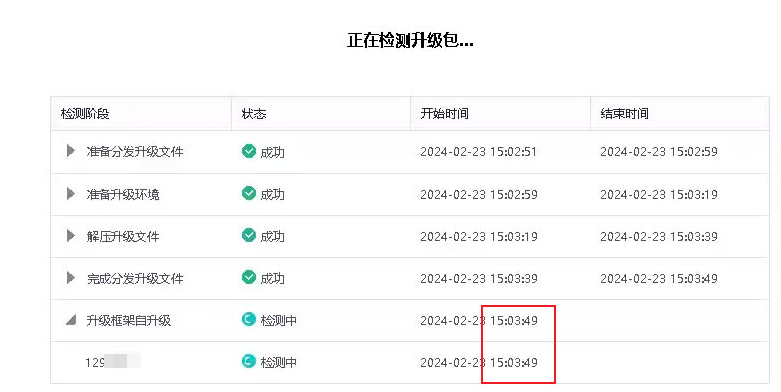This screenshot has width=781, height=392.
Task: Expand the 完成分发升级文件 stage
Action: tap(71, 277)
